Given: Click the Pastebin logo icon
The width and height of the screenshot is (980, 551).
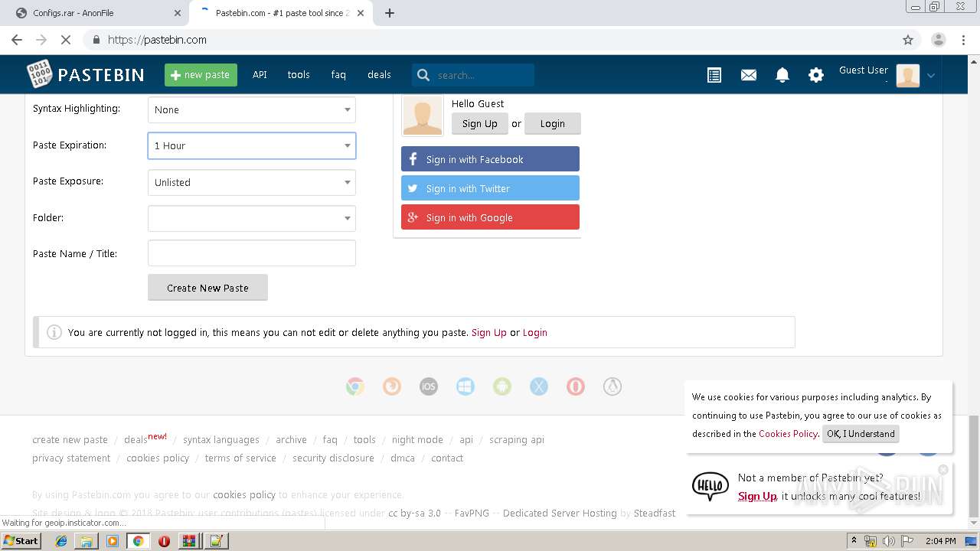Looking at the screenshot, I should [x=39, y=74].
